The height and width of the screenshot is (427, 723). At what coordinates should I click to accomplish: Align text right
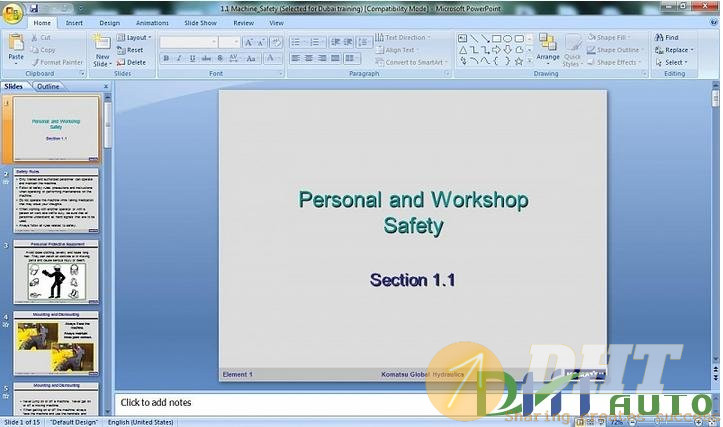pos(322,58)
